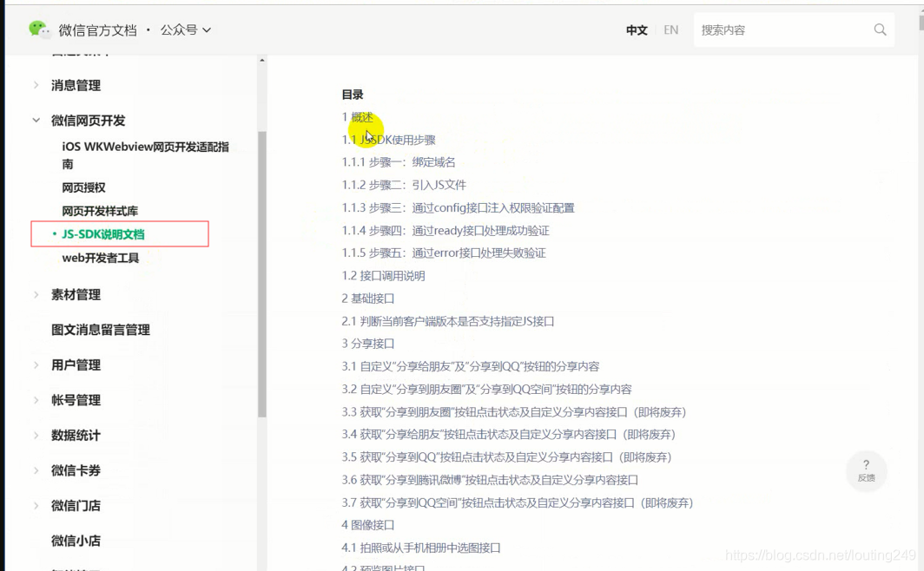Viewport: 924px width, 571px height.
Task: Open 网页授权 page
Action: pyautogui.click(x=83, y=187)
